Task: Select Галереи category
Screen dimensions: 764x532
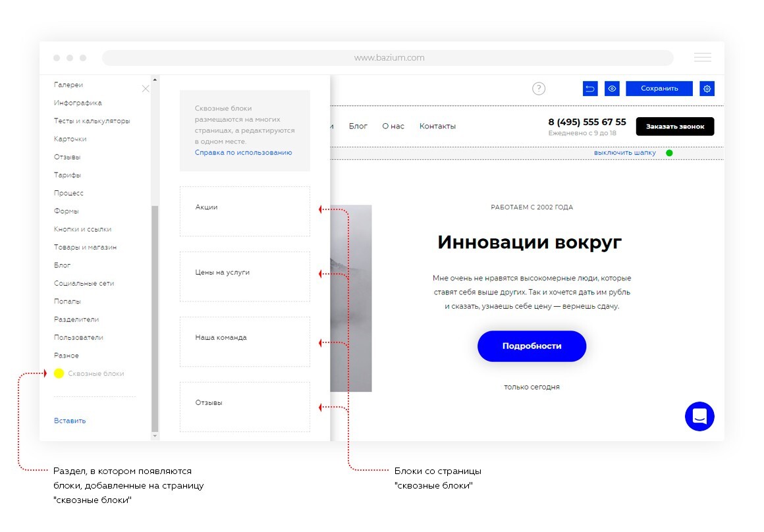Action: (x=68, y=85)
